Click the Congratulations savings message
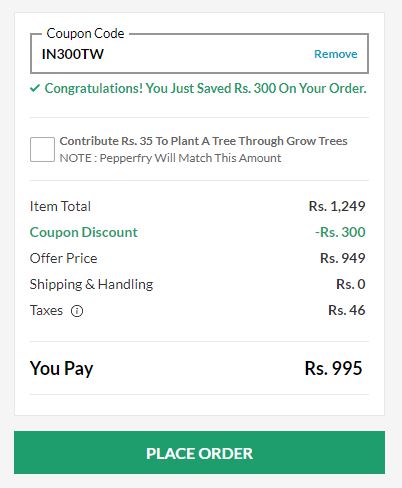 pos(205,89)
